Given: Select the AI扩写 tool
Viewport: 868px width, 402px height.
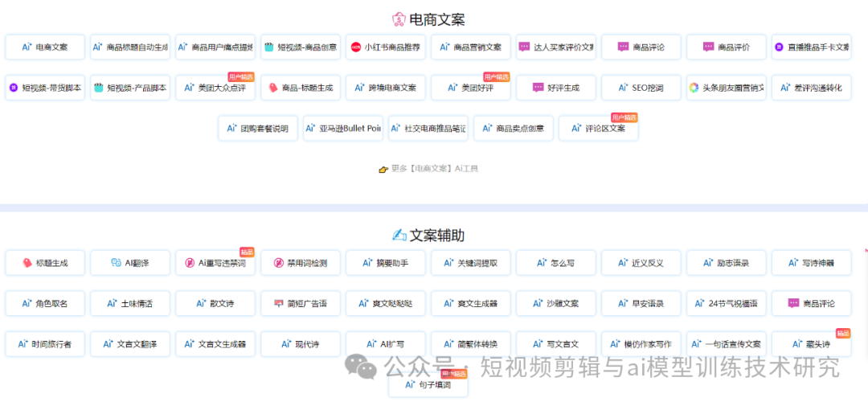Looking at the screenshot, I should pos(386,344).
